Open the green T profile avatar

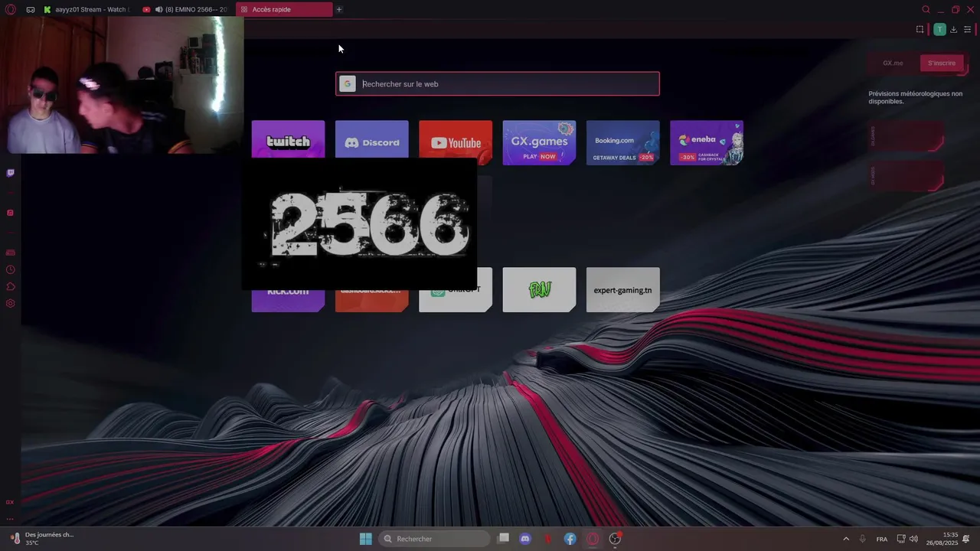pyautogui.click(x=939, y=29)
